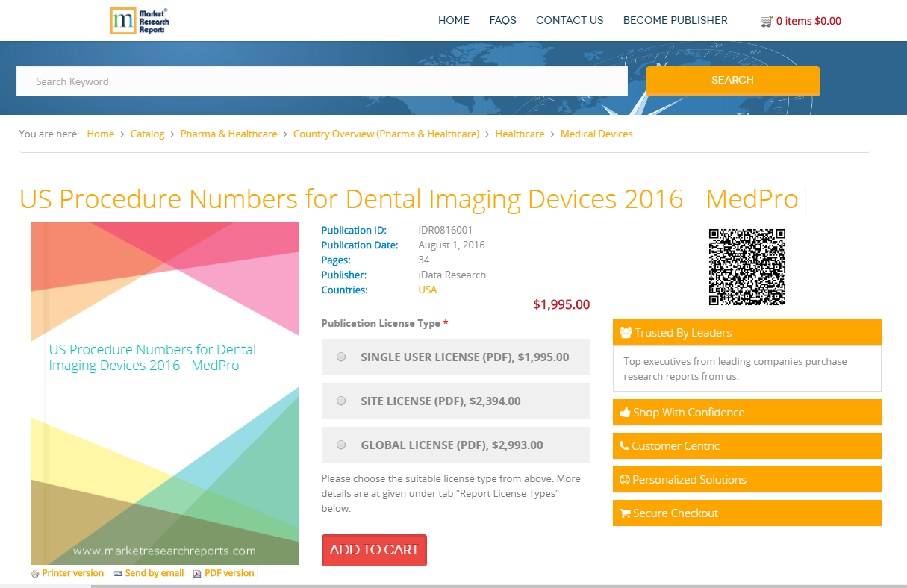The height and width of the screenshot is (588, 907).
Task: Click the thumbs-up icon on Shop With Confidence
Action: (x=626, y=412)
